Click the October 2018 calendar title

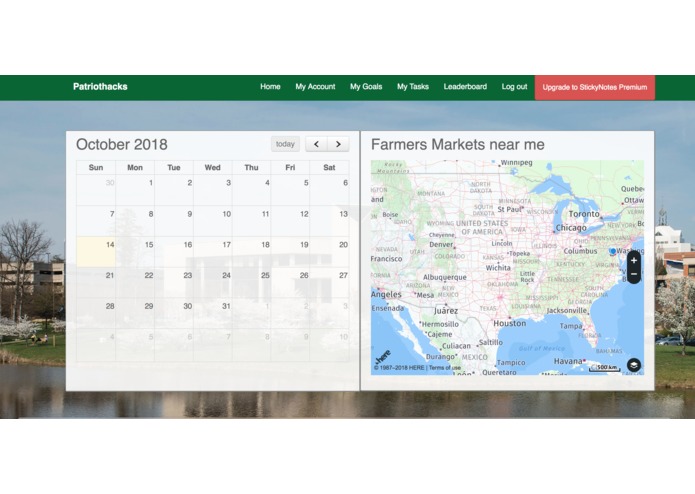(x=122, y=144)
